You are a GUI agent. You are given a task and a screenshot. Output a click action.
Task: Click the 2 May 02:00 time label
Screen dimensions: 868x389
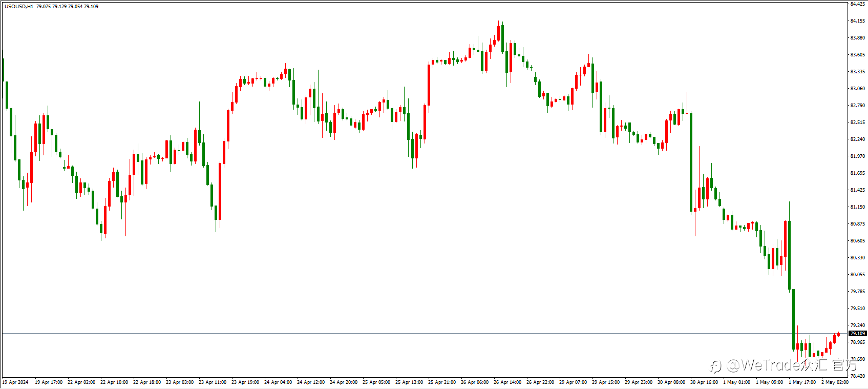tap(835, 382)
